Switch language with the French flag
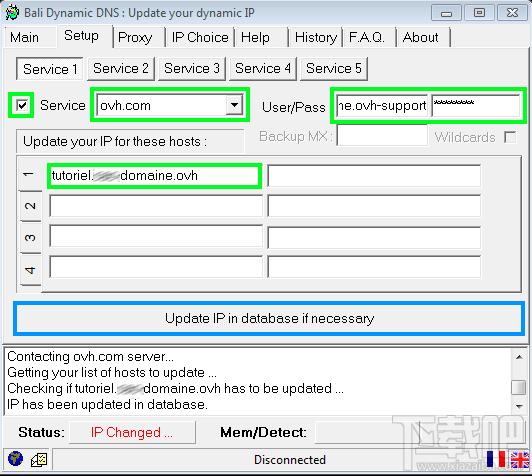This screenshot has width=532, height=476. [495, 459]
